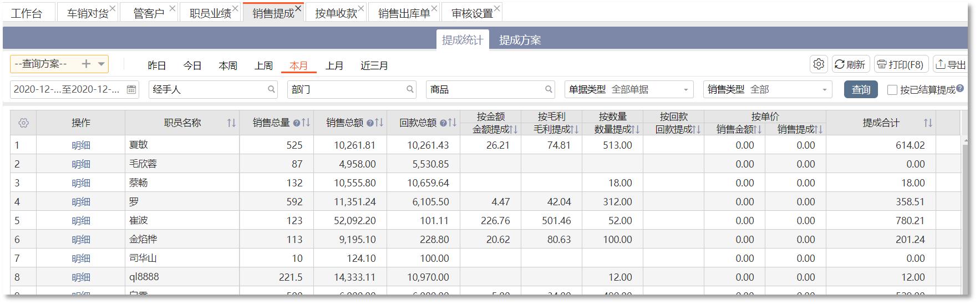Viewport: 980px width, 304px height.
Task: Open 明细 link for ql8888
Action: pos(81,277)
